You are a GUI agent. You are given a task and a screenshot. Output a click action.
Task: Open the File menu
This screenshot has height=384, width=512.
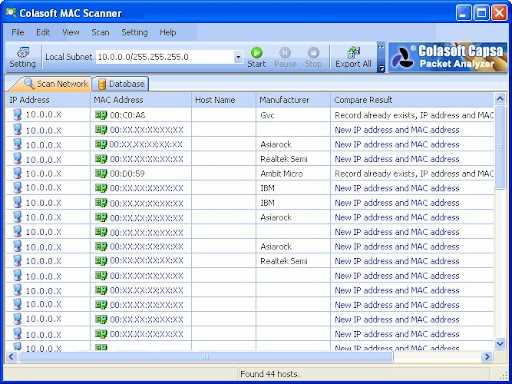[18, 32]
